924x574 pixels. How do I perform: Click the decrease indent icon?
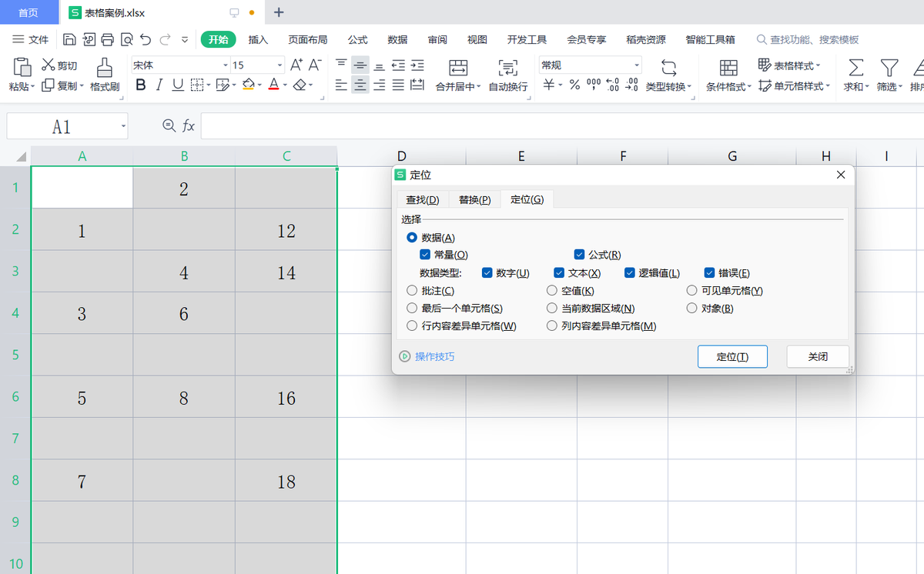[x=398, y=65]
